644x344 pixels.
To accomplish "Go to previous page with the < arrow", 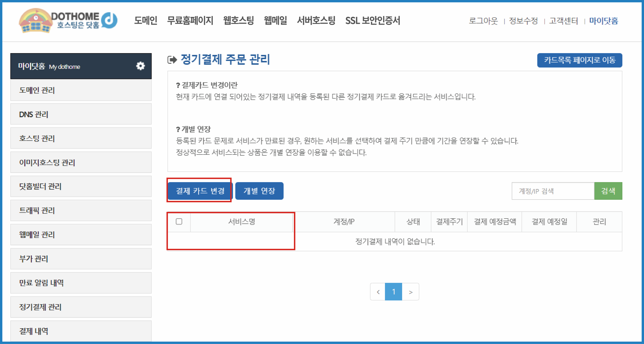I will pos(378,292).
